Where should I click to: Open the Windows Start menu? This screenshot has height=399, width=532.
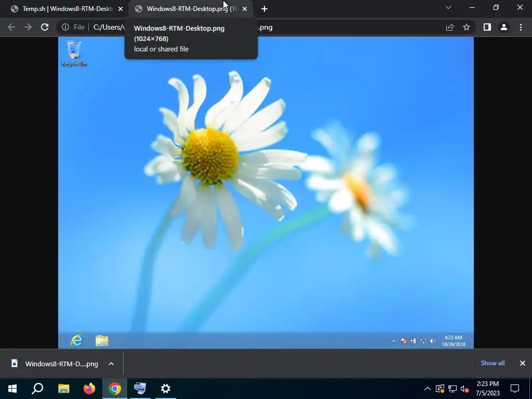click(x=12, y=389)
